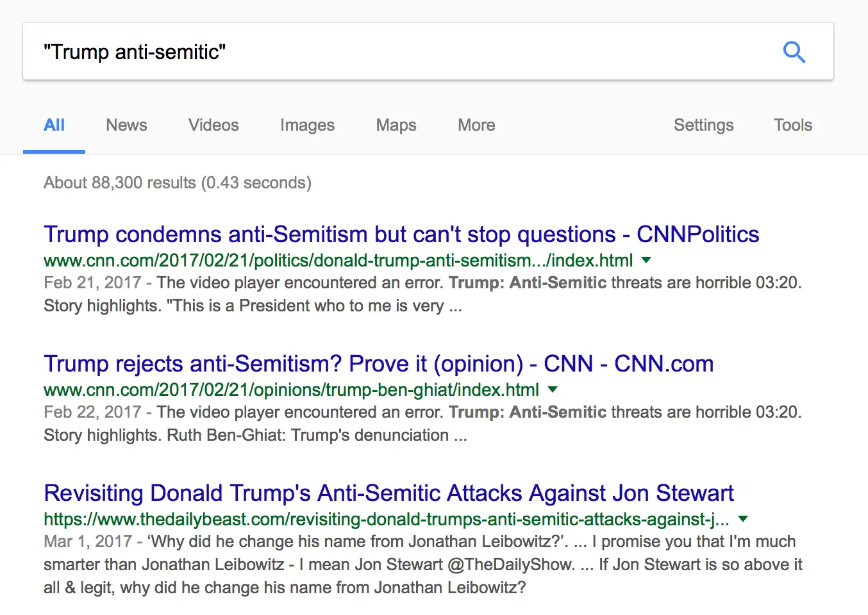Screen dimensions: 868x615
Task: Click the green cnn.com opinions URL text
Action: (291, 390)
